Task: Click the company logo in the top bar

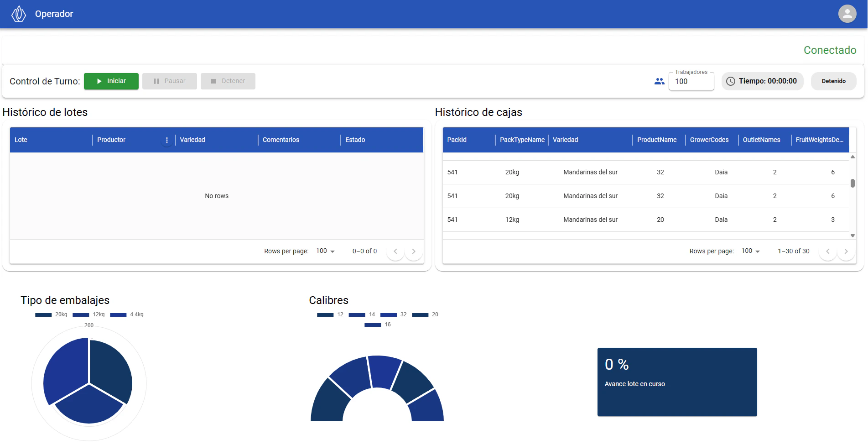Action: point(18,13)
